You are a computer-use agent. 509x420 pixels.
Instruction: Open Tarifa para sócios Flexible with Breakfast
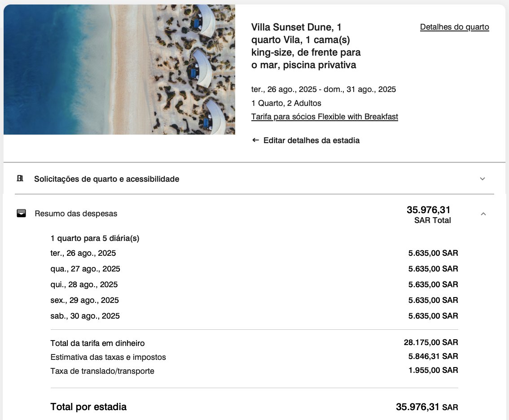[x=325, y=117]
